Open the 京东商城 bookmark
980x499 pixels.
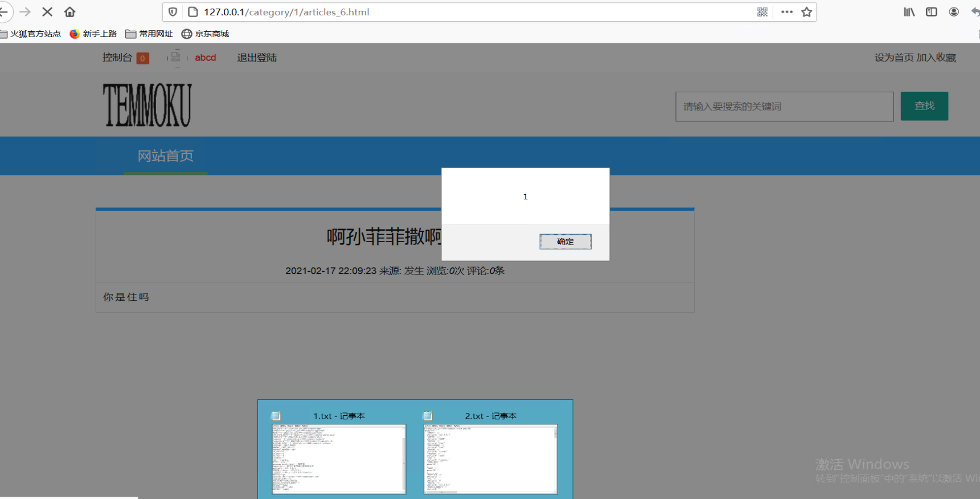pyautogui.click(x=205, y=34)
